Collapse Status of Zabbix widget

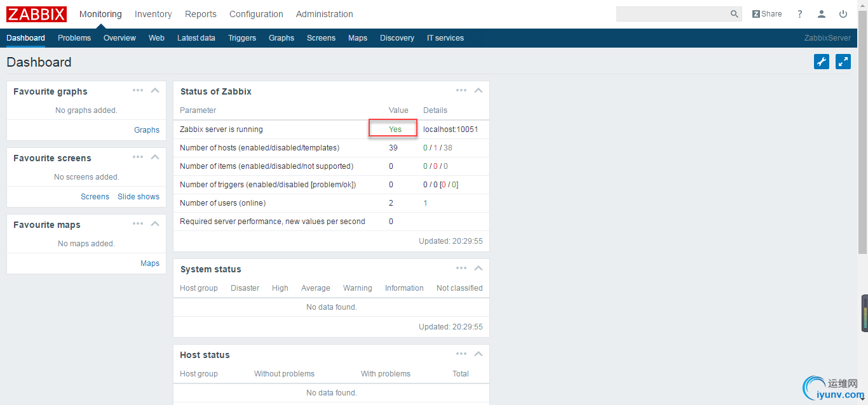(478, 90)
